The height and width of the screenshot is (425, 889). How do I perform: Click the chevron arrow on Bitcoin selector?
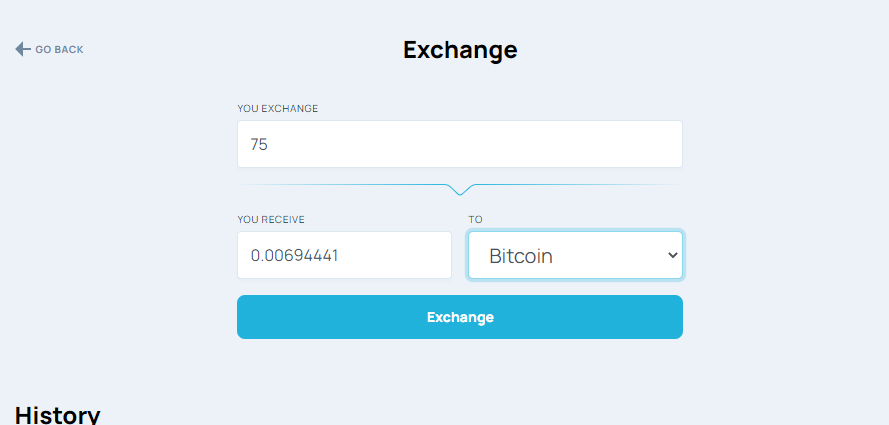click(671, 256)
